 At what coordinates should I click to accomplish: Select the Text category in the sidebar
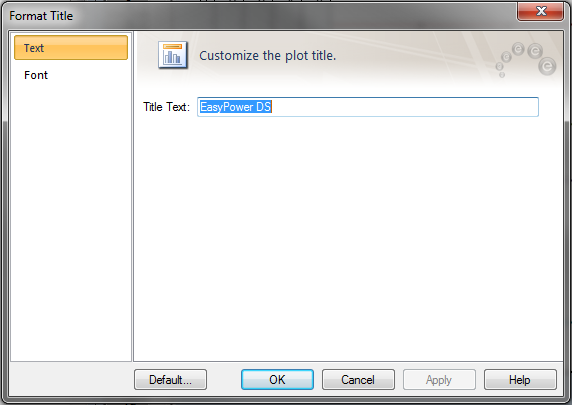pyautogui.click(x=71, y=48)
